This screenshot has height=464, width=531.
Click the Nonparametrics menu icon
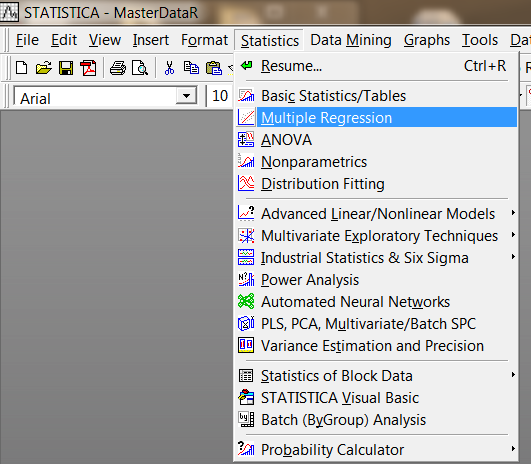246,161
